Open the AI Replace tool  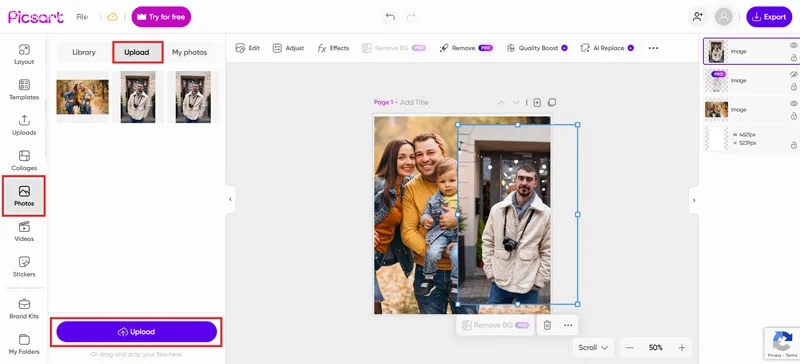[607, 48]
